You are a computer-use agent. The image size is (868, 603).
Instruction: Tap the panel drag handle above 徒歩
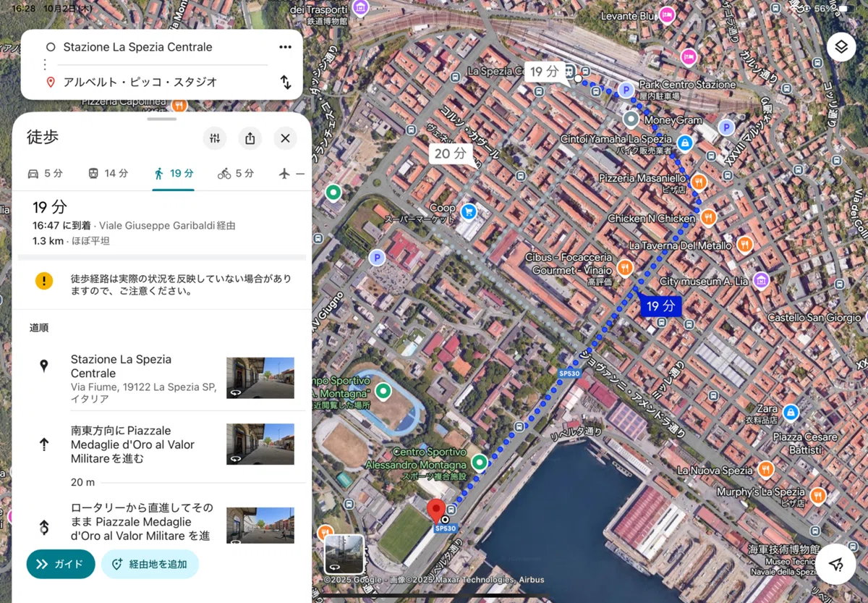pyautogui.click(x=161, y=118)
